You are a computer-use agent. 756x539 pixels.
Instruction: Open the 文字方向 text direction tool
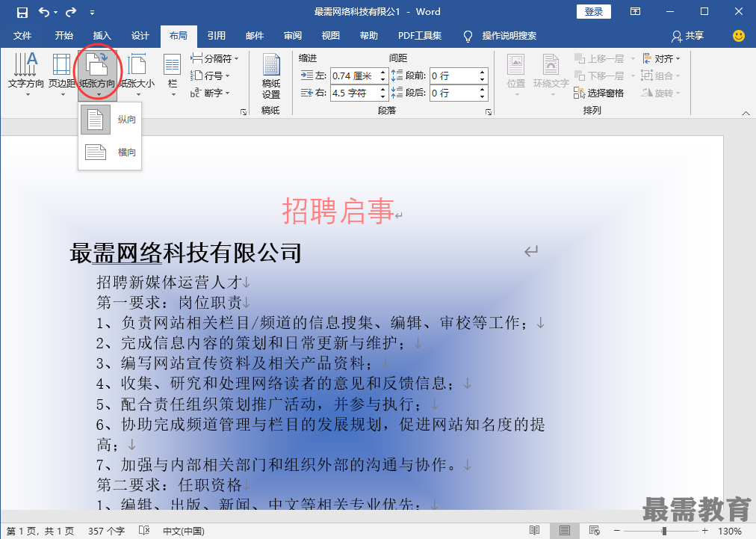(x=26, y=74)
